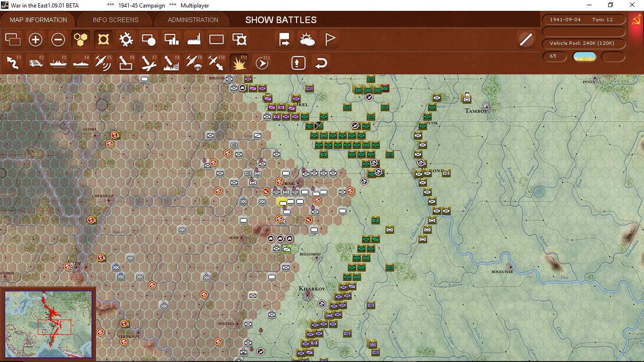Click the Sumy town label
Viewport: 644px width, 362px height.
click(234, 239)
